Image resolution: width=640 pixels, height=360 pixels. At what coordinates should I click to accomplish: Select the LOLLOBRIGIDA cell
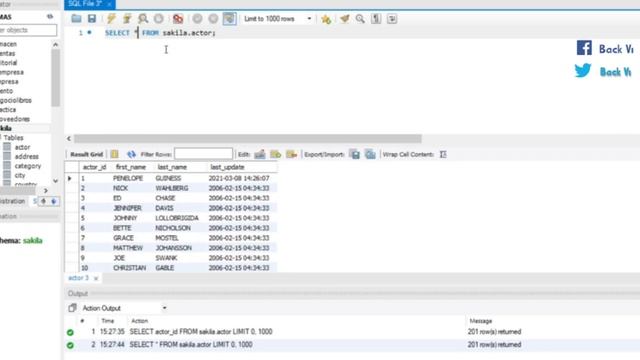pos(177,218)
